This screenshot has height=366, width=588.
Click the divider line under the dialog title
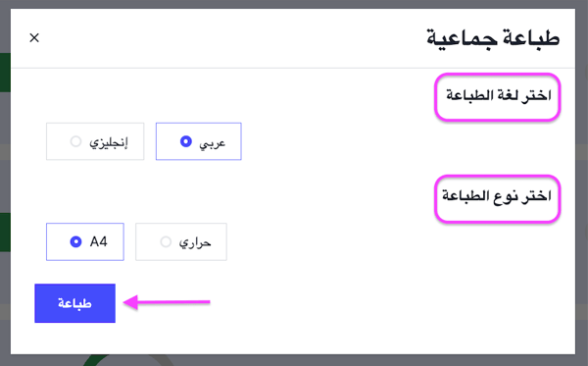click(293, 68)
